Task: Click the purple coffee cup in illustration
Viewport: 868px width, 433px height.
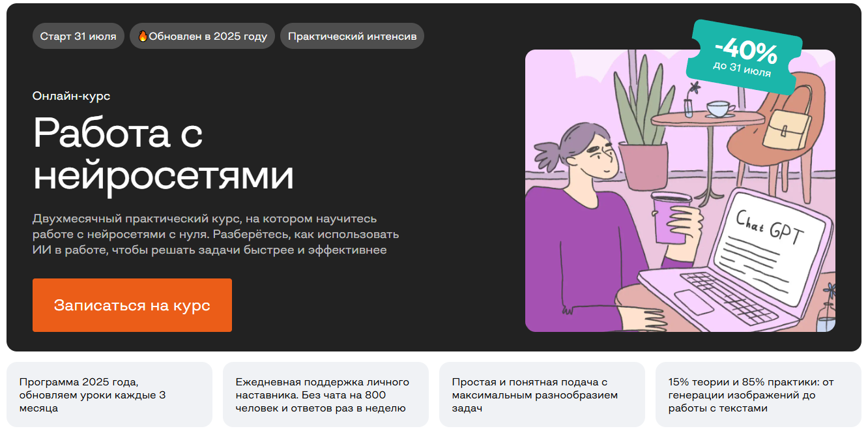Action: 670,217
